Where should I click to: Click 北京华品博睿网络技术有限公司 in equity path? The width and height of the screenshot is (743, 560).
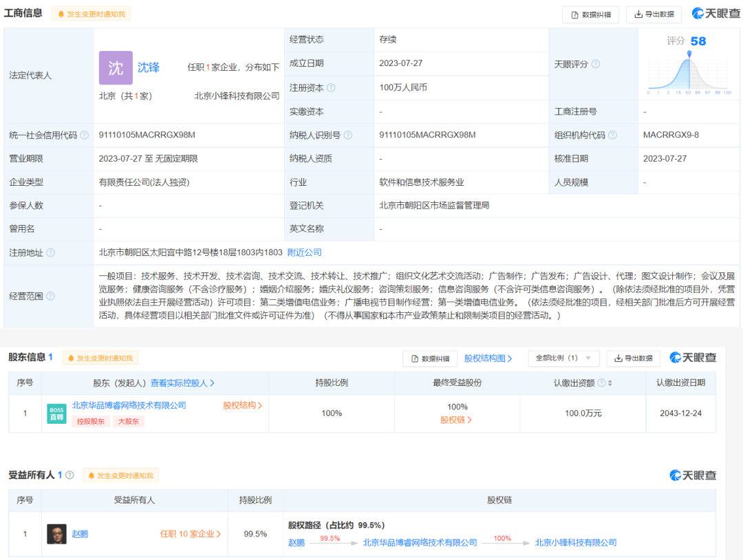pos(420,543)
